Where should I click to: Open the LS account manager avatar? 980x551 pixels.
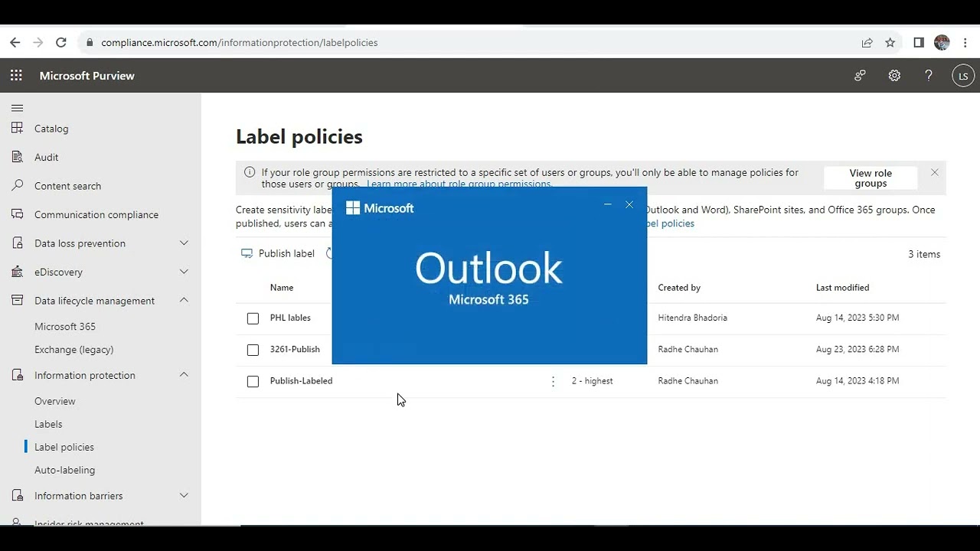pyautogui.click(x=963, y=76)
